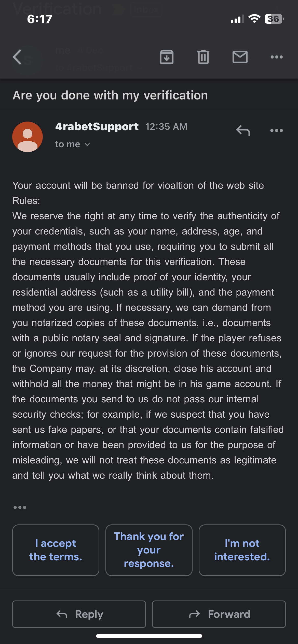Choose 'I accept the terms.' smart reply
298x644 pixels.
click(56, 550)
